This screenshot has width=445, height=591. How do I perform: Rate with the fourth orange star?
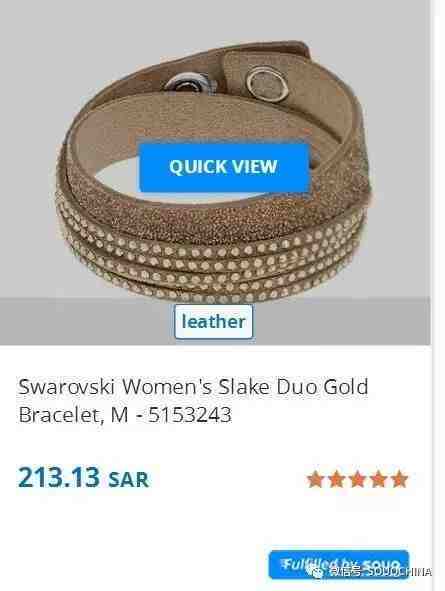379,479
